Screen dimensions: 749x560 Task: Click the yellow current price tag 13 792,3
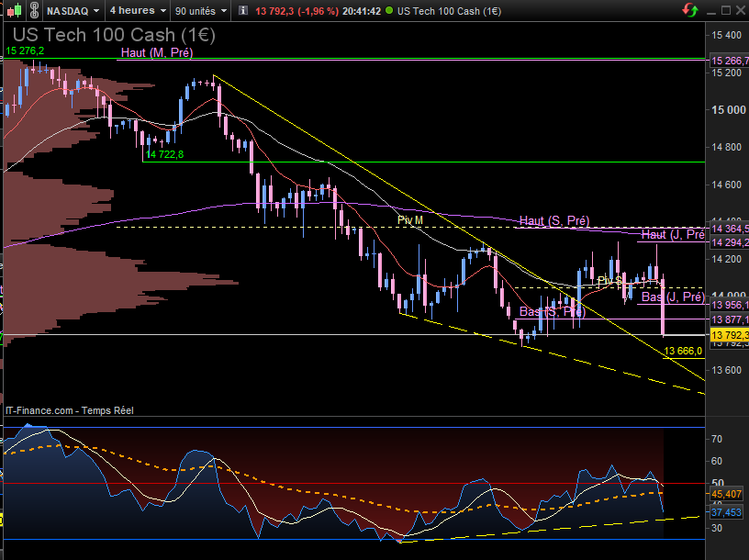(730, 335)
